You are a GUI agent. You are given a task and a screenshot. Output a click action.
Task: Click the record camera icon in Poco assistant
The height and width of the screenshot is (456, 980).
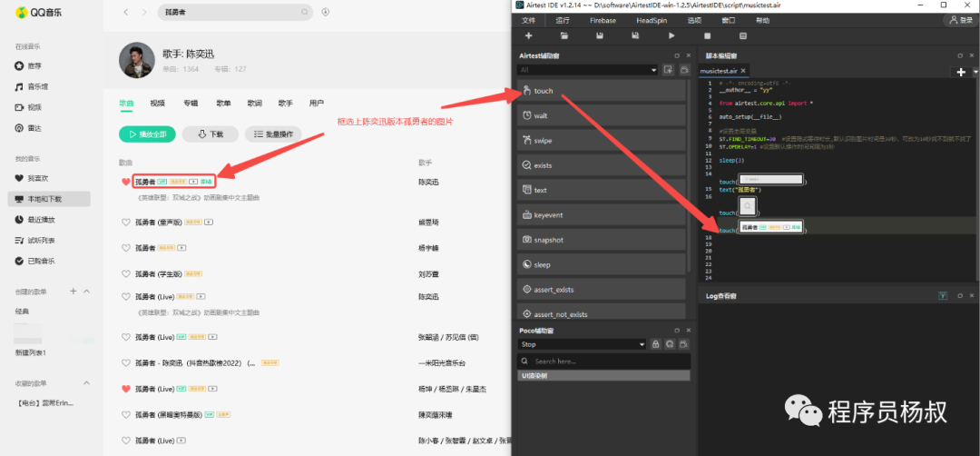click(684, 344)
